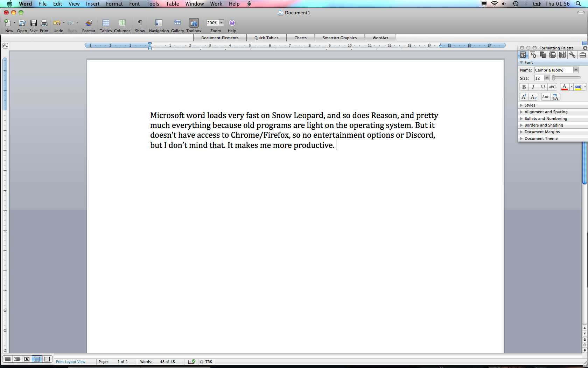Viewport: 588px width, 368px height.
Task: Apply small caps formatting
Action: 546,97
